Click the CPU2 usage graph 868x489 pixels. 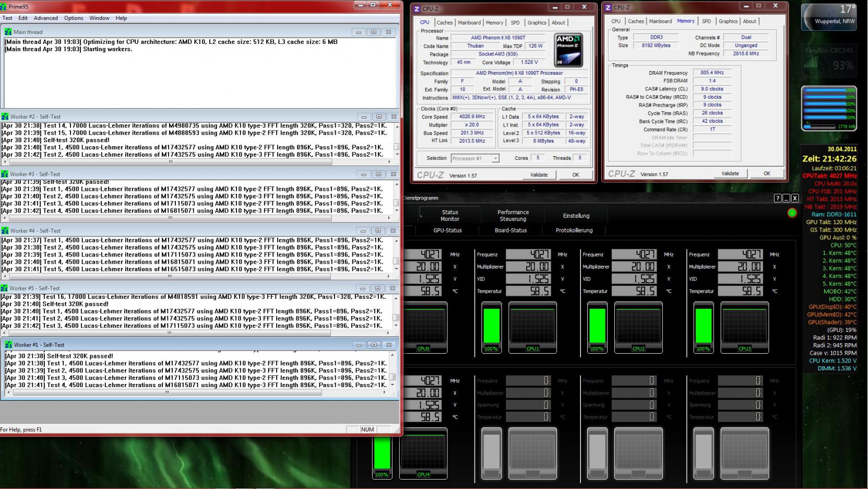coord(638,327)
